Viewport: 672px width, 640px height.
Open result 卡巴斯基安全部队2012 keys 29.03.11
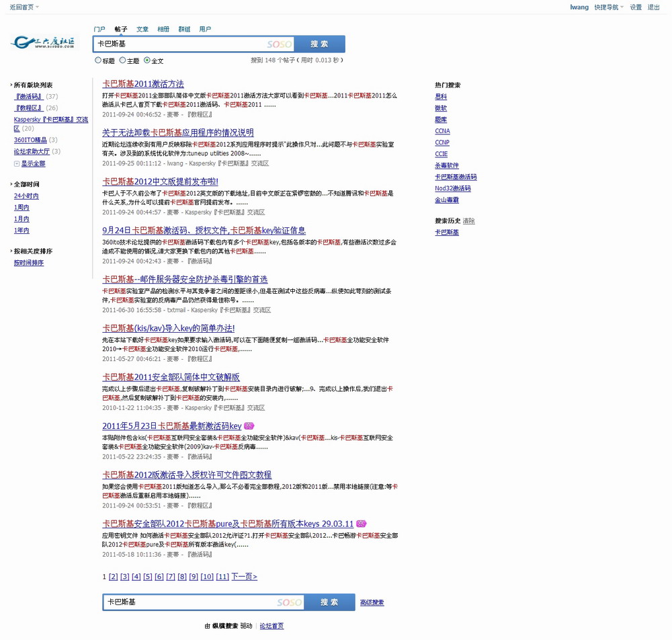coord(228,524)
